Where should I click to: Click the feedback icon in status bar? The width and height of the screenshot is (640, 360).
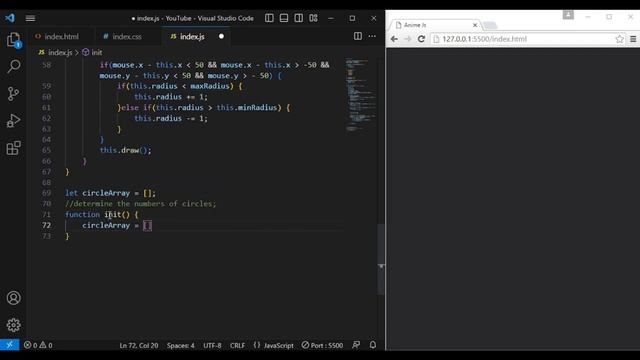click(x=356, y=345)
